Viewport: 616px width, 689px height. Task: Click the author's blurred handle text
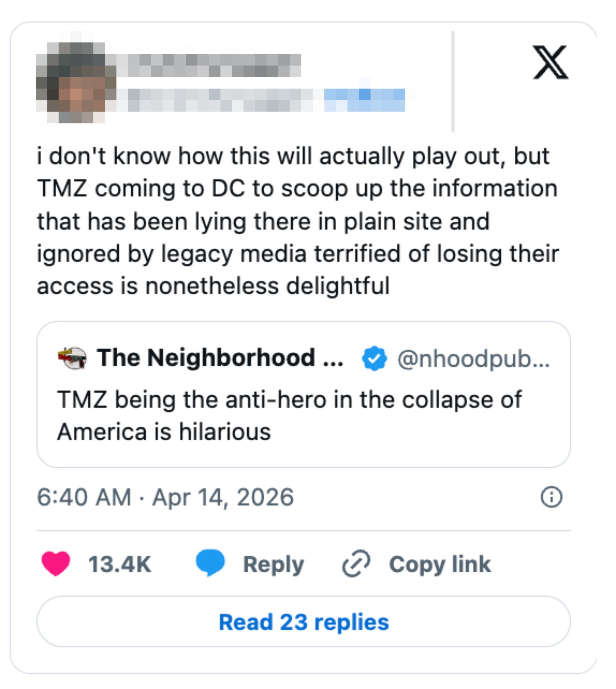click(x=220, y=100)
